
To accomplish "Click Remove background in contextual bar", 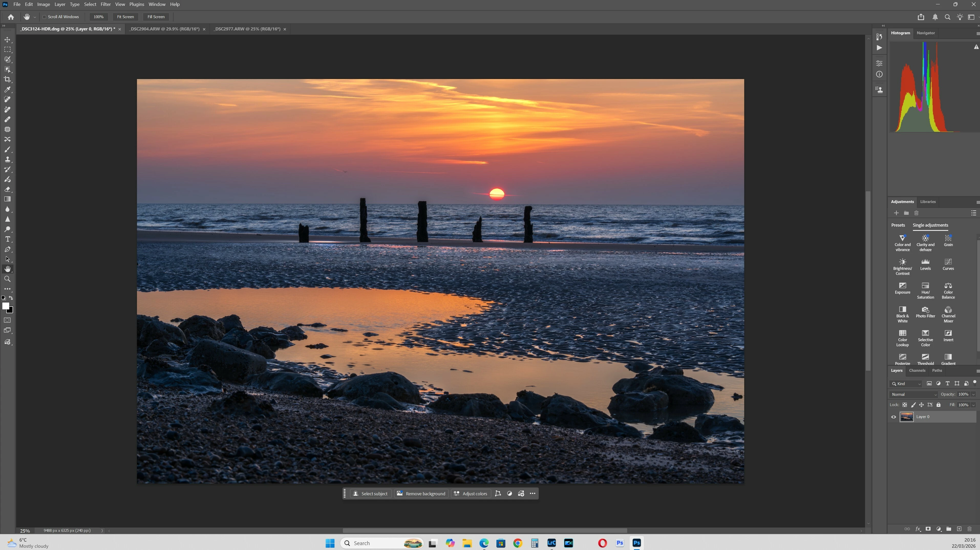I will (421, 493).
